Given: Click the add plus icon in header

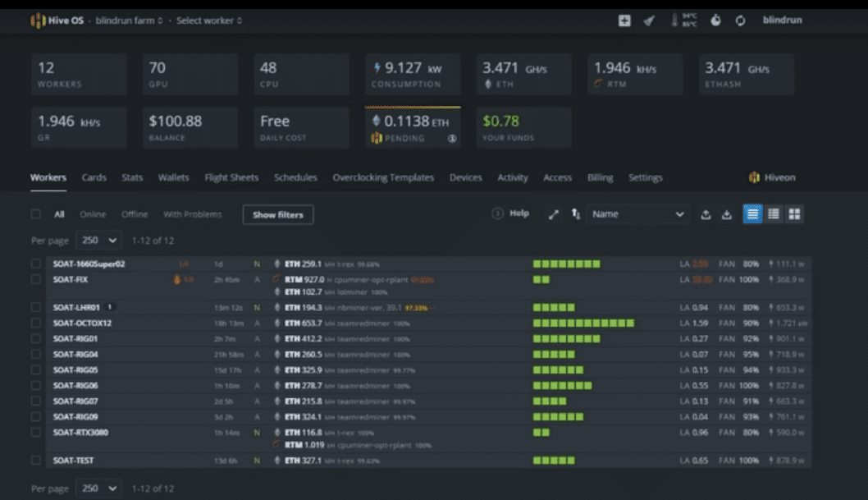Looking at the screenshot, I should 624,21.
